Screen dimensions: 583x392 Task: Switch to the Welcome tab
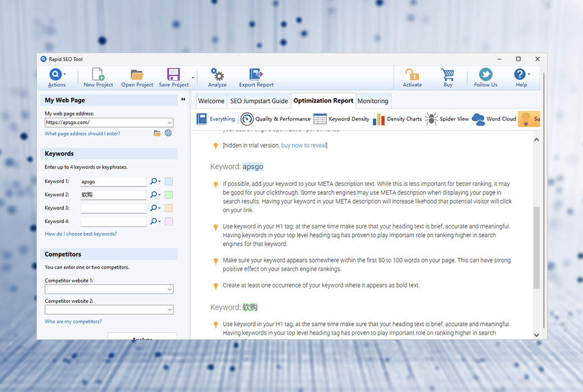tap(211, 101)
